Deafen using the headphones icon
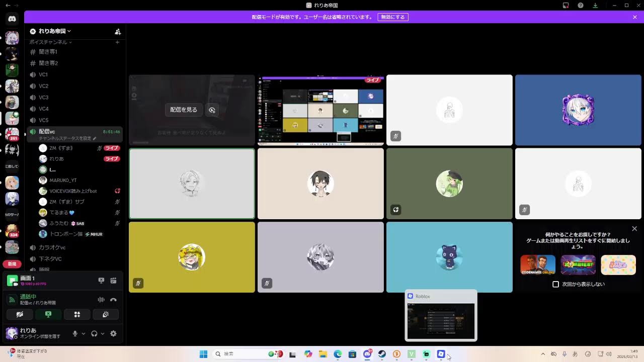The width and height of the screenshot is (644, 362). click(94, 333)
